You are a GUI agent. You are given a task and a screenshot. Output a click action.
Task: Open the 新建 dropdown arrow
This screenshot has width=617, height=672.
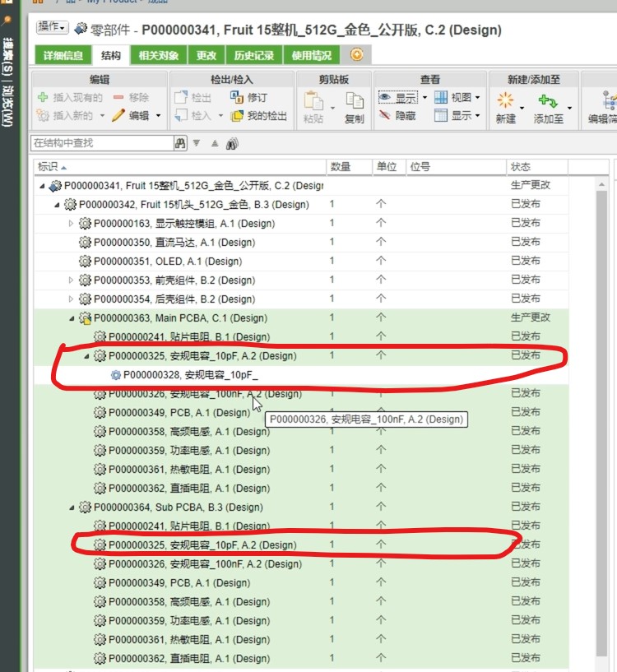coord(522,108)
